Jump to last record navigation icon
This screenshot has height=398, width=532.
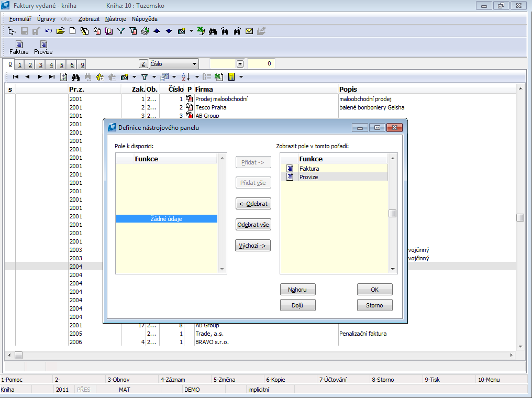point(51,77)
